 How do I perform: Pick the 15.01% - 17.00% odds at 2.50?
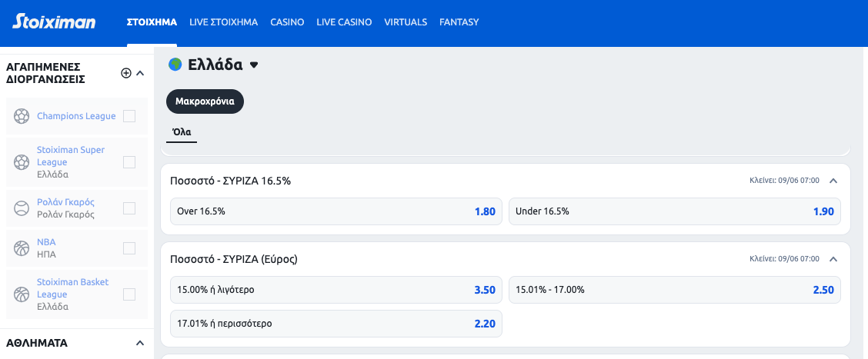[x=674, y=290]
